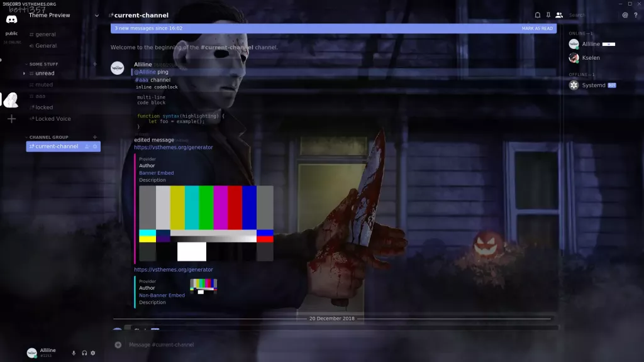The height and width of the screenshot is (362, 644).
Task: Open Pinned Messages icon in header
Action: pyautogui.click(x=548, y=14)
